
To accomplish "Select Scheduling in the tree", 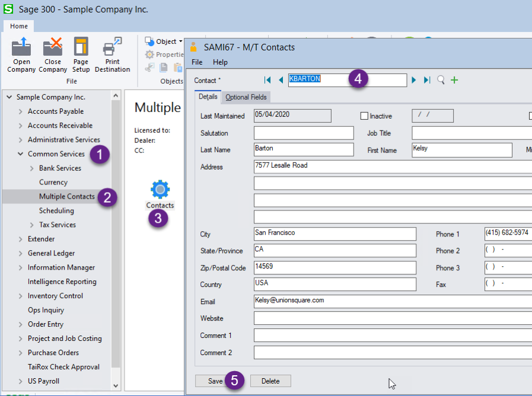I will 56,210.
